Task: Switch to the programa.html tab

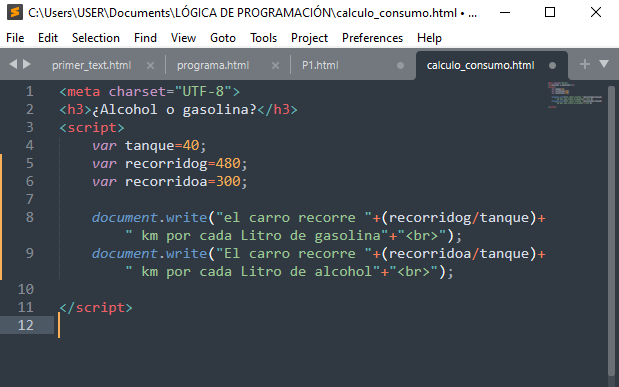Action: point(213,66)
